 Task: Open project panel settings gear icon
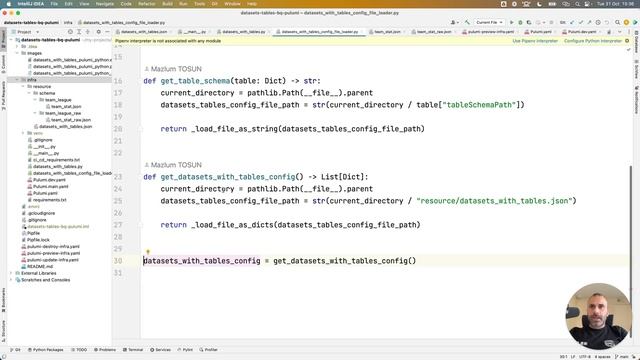point(98,32)
